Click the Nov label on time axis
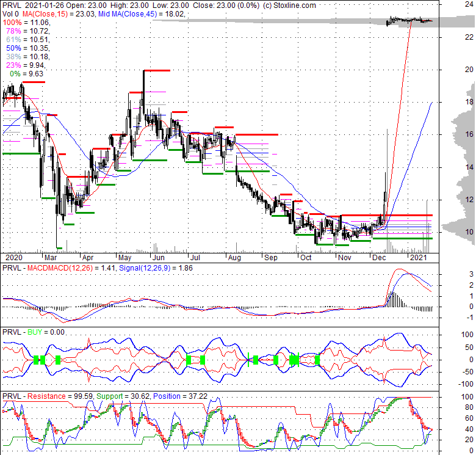This screenshot has height=455, width=476. click(345, 258)
